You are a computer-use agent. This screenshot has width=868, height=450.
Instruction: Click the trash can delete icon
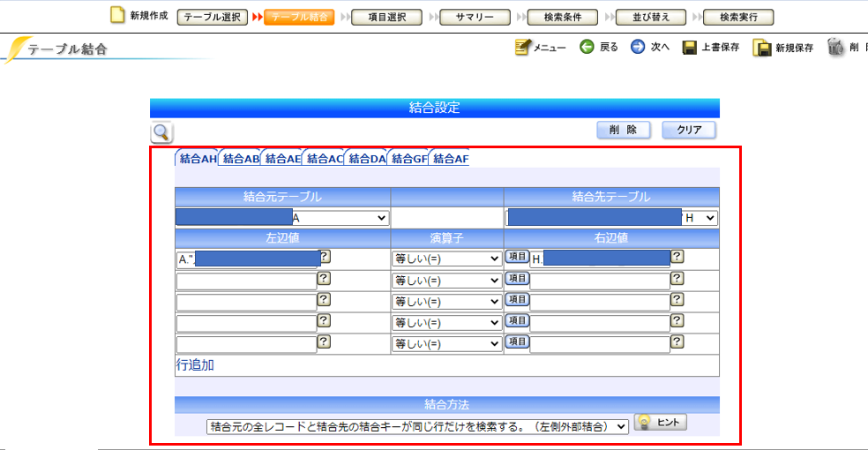pos(835,47)
